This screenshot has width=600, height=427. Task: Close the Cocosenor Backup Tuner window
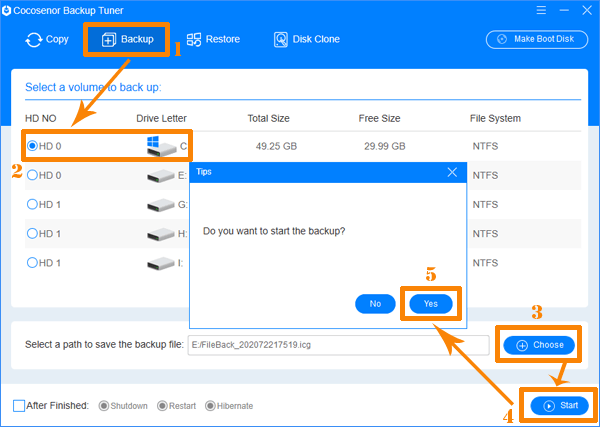(587, 10)
